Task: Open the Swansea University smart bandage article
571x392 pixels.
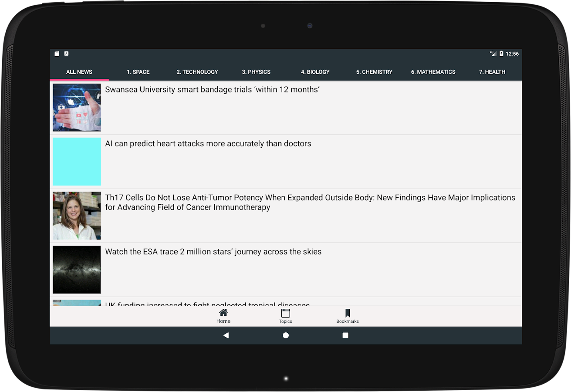Action: (286, 108)
